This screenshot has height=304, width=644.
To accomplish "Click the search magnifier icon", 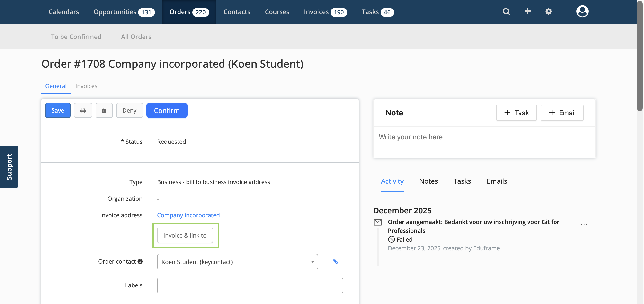I will pyautogui.click(x=506, y=11).
